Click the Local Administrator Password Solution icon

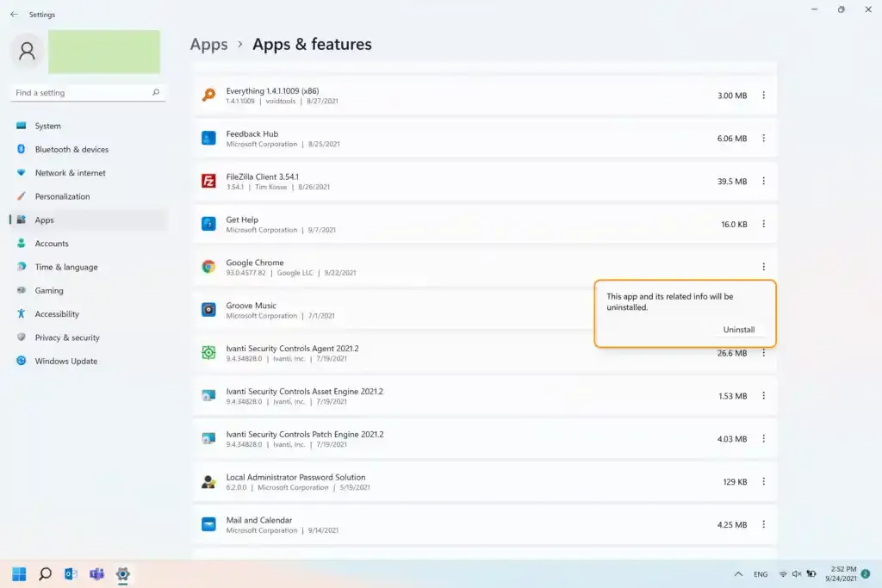coord(208,481)
